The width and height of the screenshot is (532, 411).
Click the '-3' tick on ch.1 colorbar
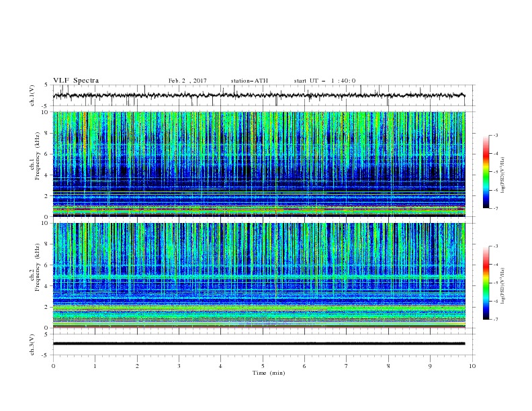(x=495, y=135)
